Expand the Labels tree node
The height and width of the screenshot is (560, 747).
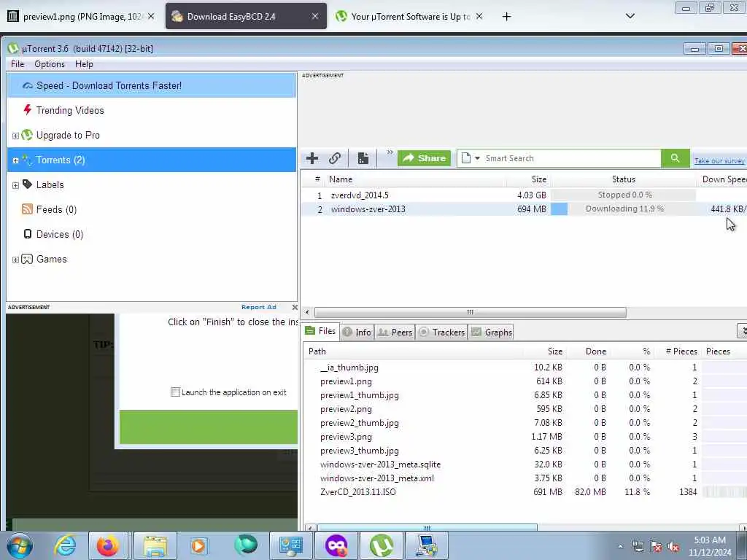click(15, 185)
